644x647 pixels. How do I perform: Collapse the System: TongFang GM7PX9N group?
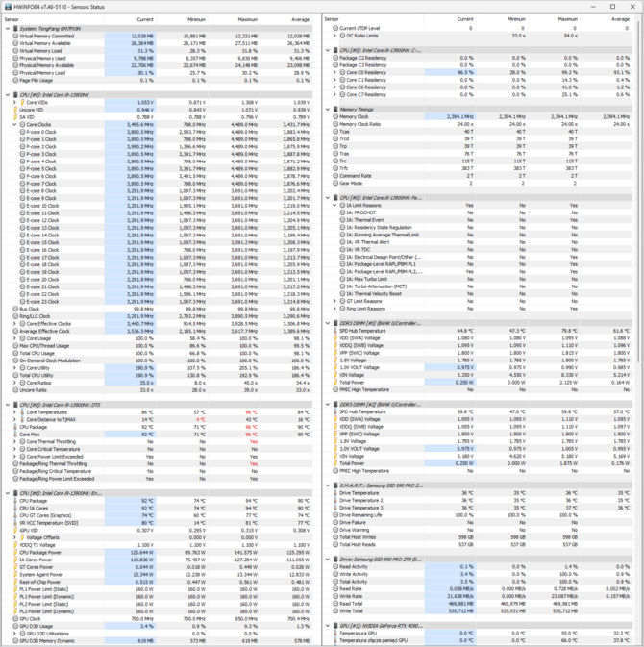coord(8,29)
